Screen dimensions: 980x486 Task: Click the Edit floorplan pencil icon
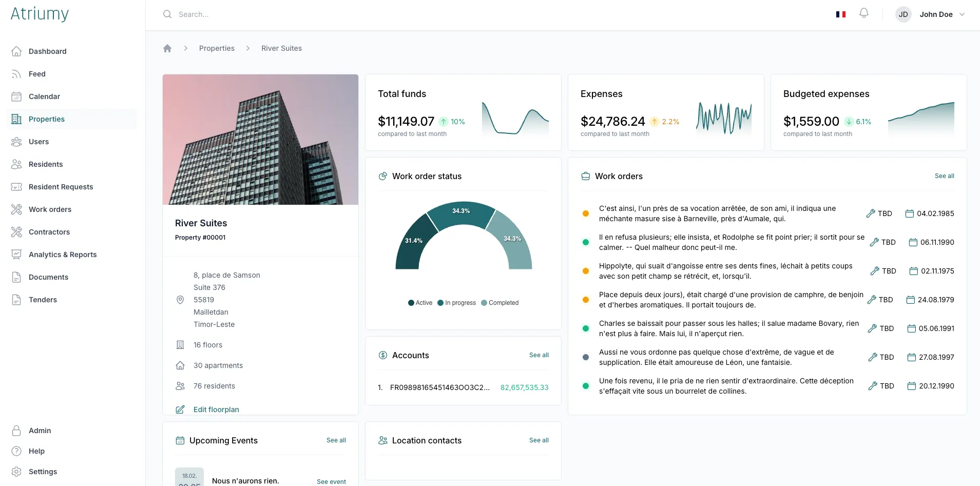[180, 410]
